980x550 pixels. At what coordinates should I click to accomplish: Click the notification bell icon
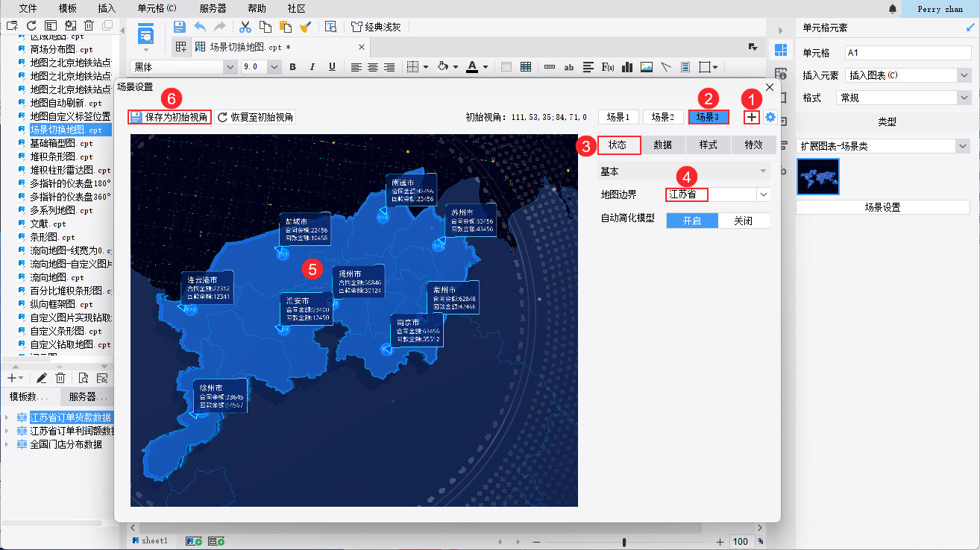coord(893,9)
